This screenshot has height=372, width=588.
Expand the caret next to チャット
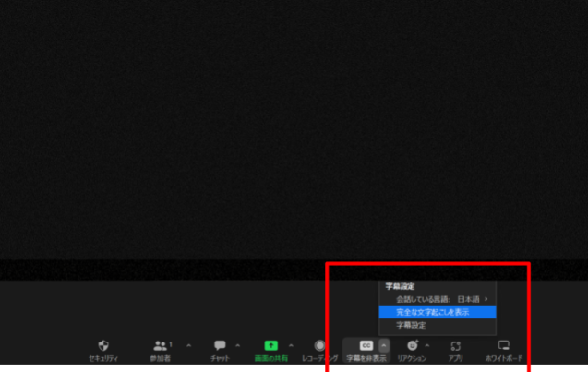point(238,345)
